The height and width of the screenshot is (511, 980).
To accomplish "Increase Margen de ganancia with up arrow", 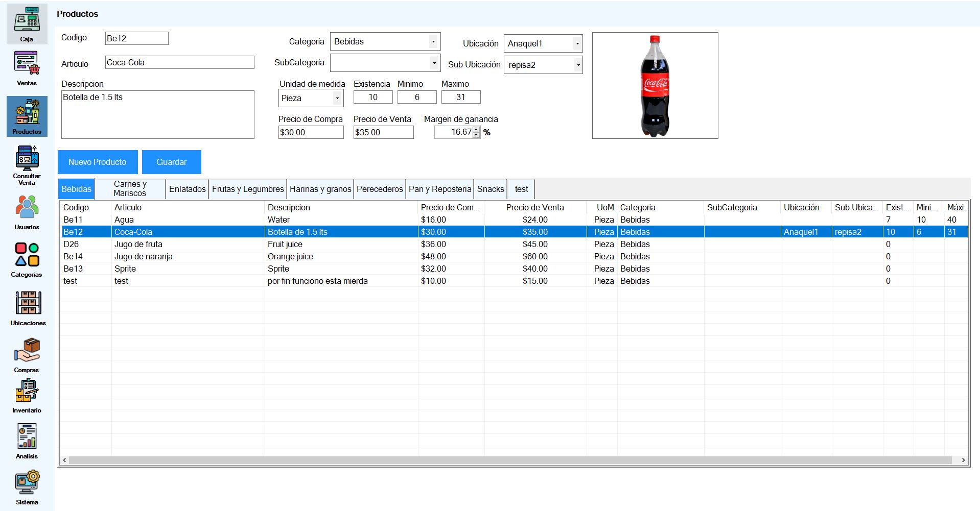I will (476, 130).
